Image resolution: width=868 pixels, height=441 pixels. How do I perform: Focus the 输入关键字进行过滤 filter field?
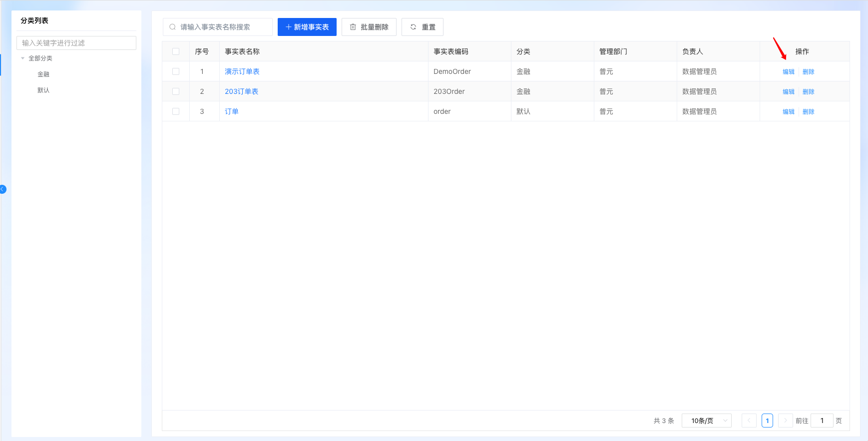click(76, 43)
